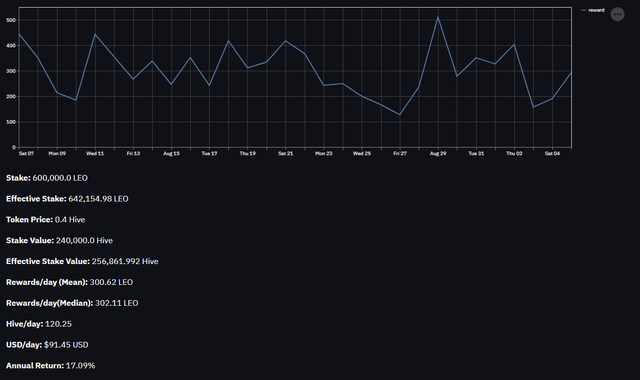This screenshot has width=640, height=380.
Task: Click the 400 y-axis tick label
Action: coord(11,46)
